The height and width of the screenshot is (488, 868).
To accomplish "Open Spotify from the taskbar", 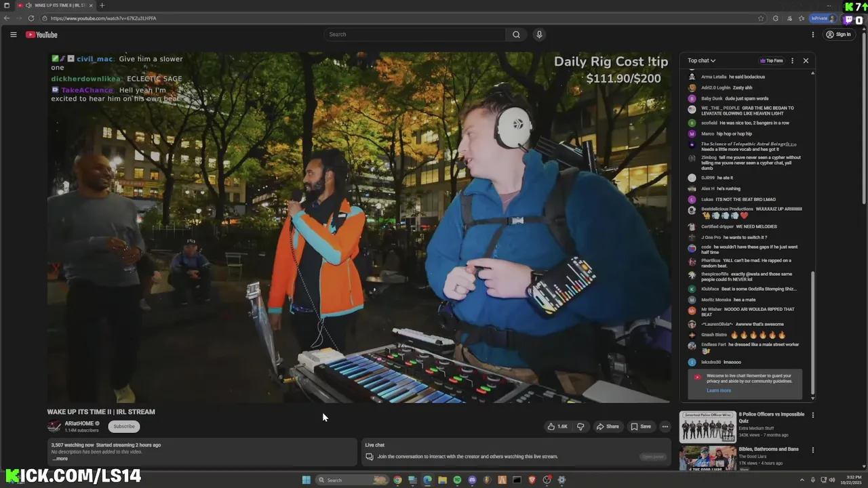I will tap(457, 480).
